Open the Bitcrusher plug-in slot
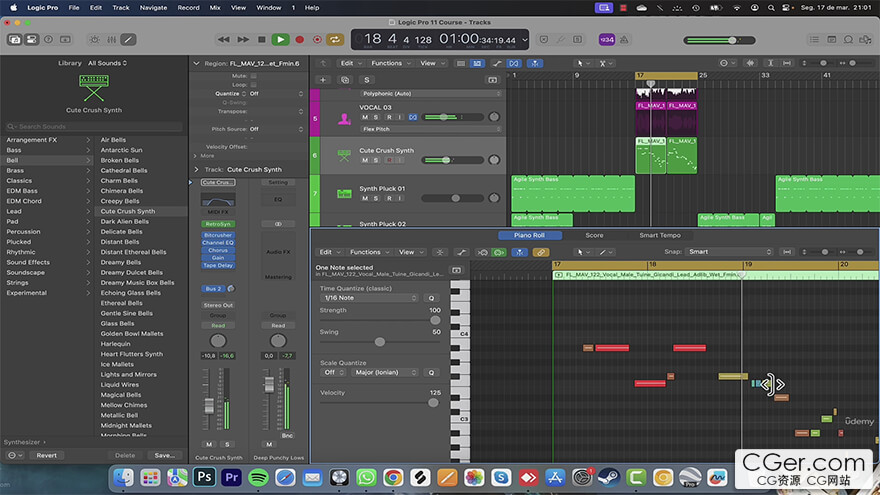Image resolution: width=880 pixels, height=495 pixels. 218,235
